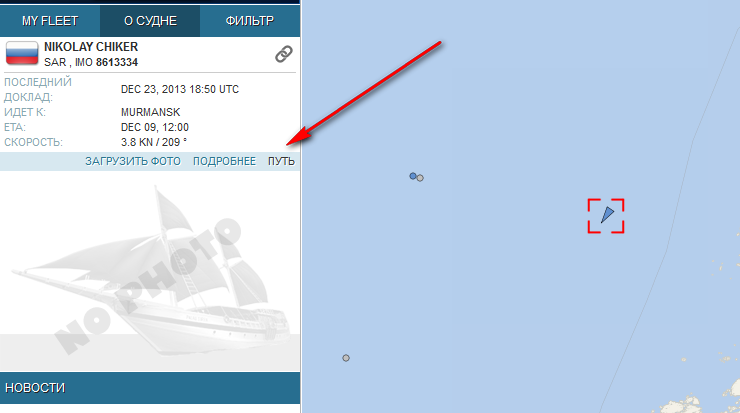The width and height of the screenshot is (740, 413).
Task: Click the blue dot vessel marker
Action: click(x=413, y=176)
